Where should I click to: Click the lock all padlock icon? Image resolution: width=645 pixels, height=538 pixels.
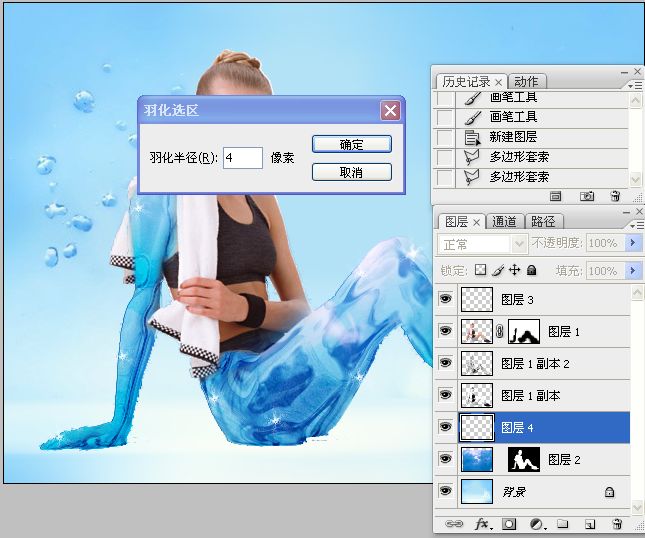tap(532, 270)
